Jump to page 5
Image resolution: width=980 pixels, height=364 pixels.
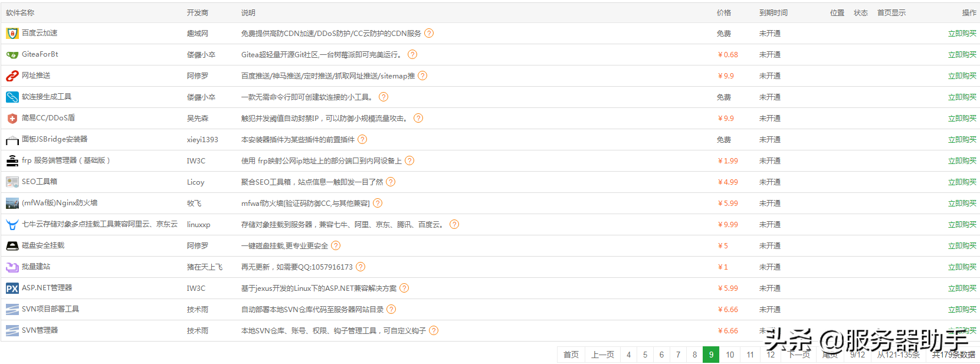click(x=645, y=355)
